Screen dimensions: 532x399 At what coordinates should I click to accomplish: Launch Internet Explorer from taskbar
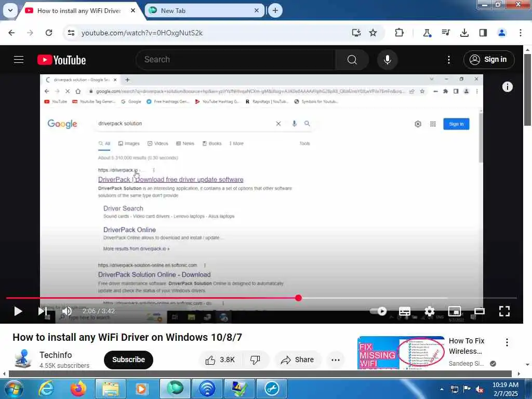pyautogui.click(x=46, y=389)
